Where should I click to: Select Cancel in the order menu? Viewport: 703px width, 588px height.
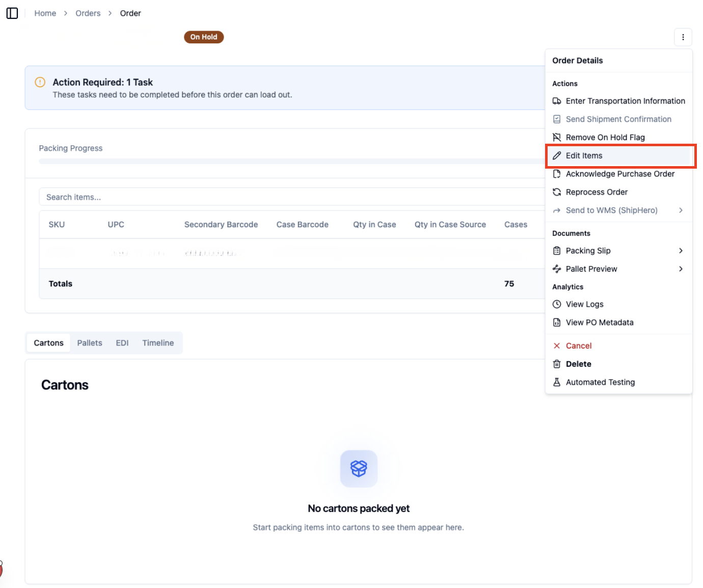[x=618, y=346]
